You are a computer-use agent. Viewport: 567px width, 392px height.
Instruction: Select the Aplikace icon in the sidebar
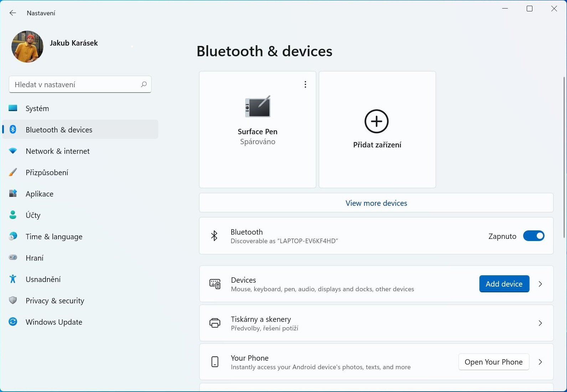point(13,194)
